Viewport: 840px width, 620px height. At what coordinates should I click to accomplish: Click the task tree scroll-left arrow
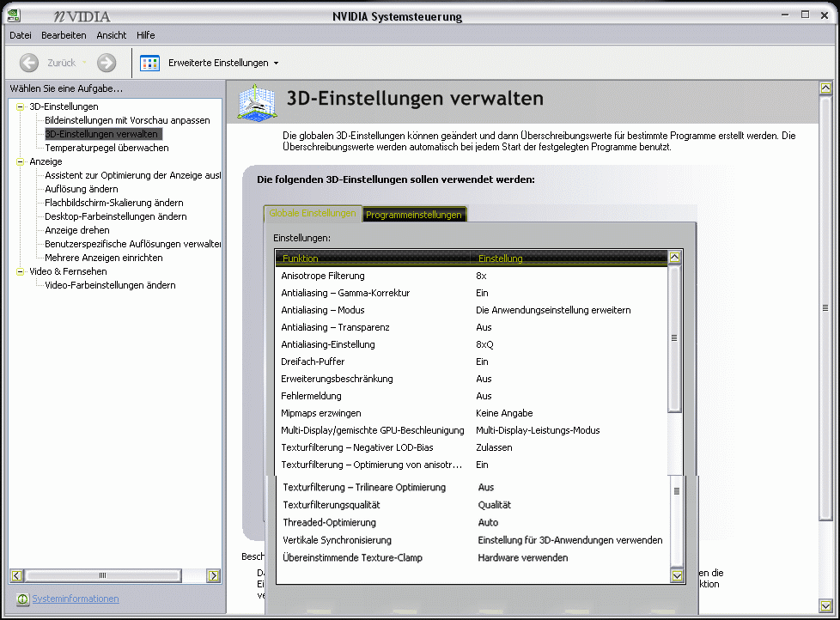[x=16, y=575]
